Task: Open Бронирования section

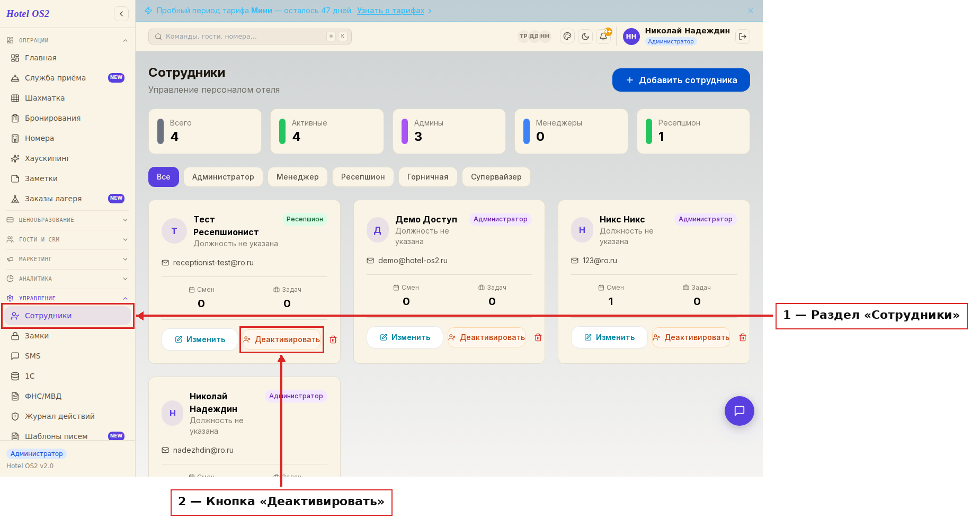Action: [x=67, y=118]
